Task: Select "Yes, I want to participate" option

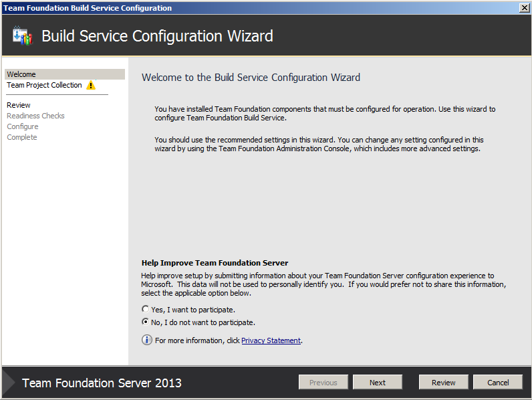Action: coord(146,310)
